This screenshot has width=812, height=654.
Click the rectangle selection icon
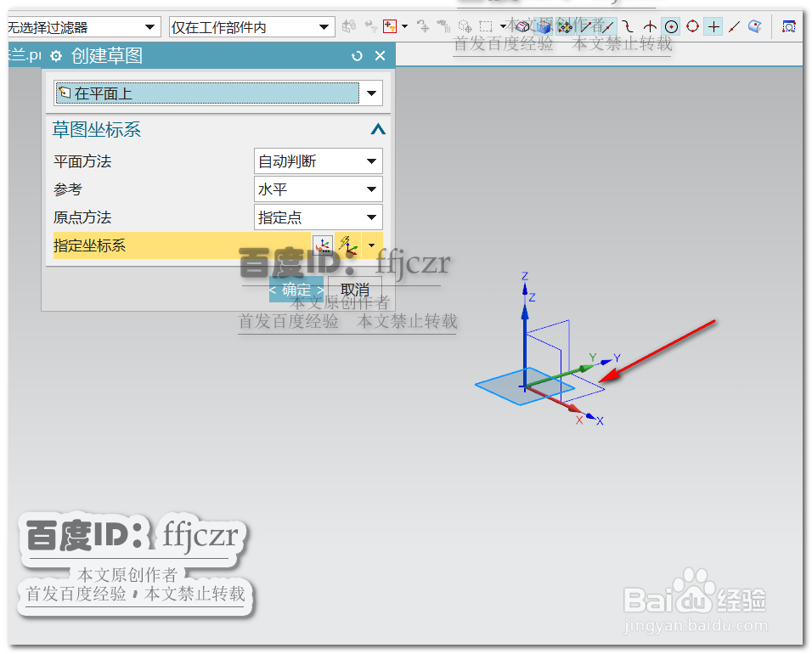click(486, 25)
